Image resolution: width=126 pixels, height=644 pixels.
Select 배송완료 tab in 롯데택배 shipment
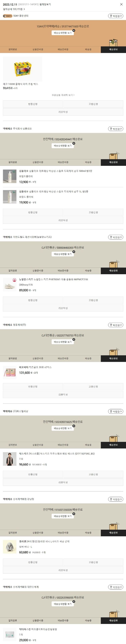113,50
